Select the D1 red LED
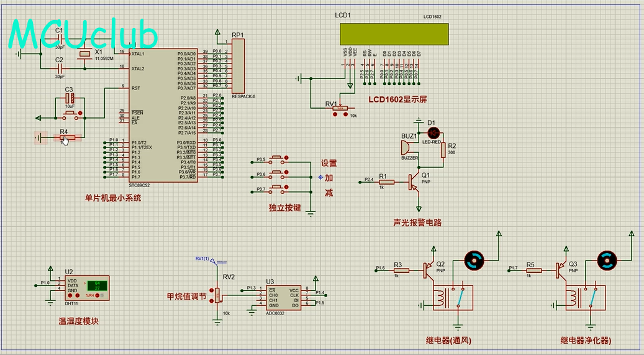Image resolution: width=644 pixels, height=355 pixels. (433, 132)
